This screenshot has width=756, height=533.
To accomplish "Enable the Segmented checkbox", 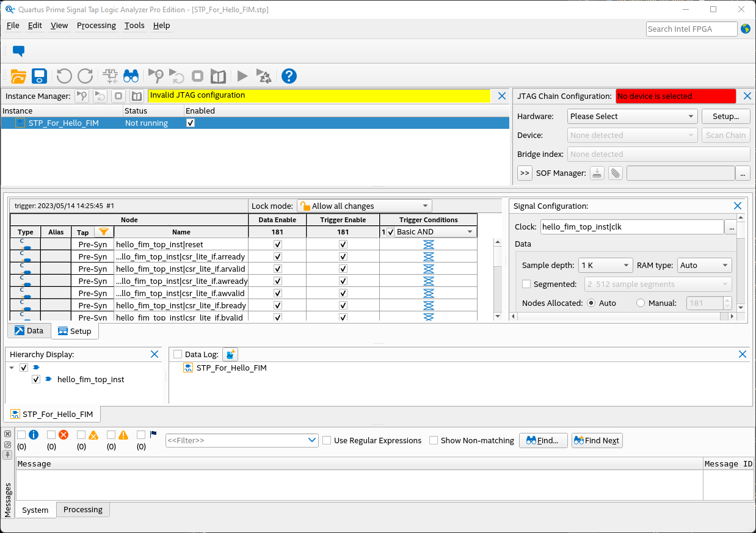I will (x=526, y=284).
